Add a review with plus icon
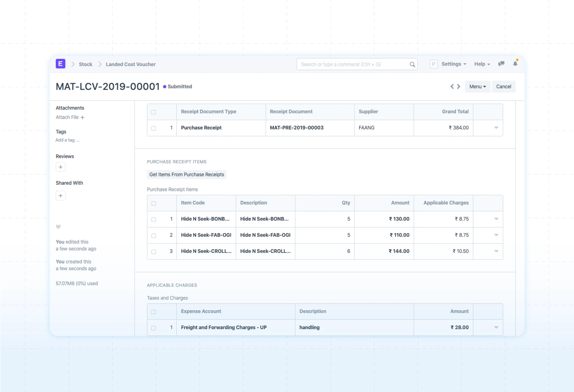Screen dimensions: 574x392 (61, 167)
